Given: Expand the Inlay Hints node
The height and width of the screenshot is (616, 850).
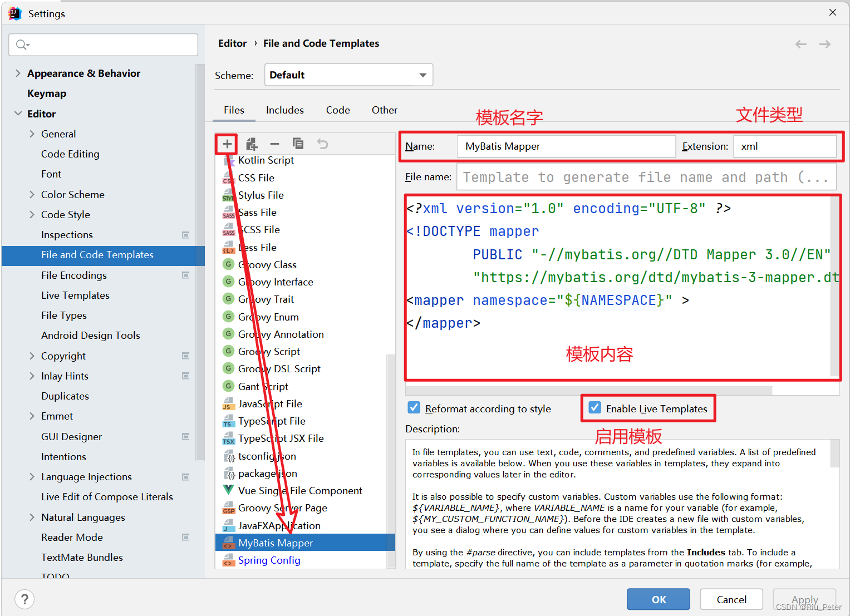Looking at the screenshot, I should coord(32,376).
